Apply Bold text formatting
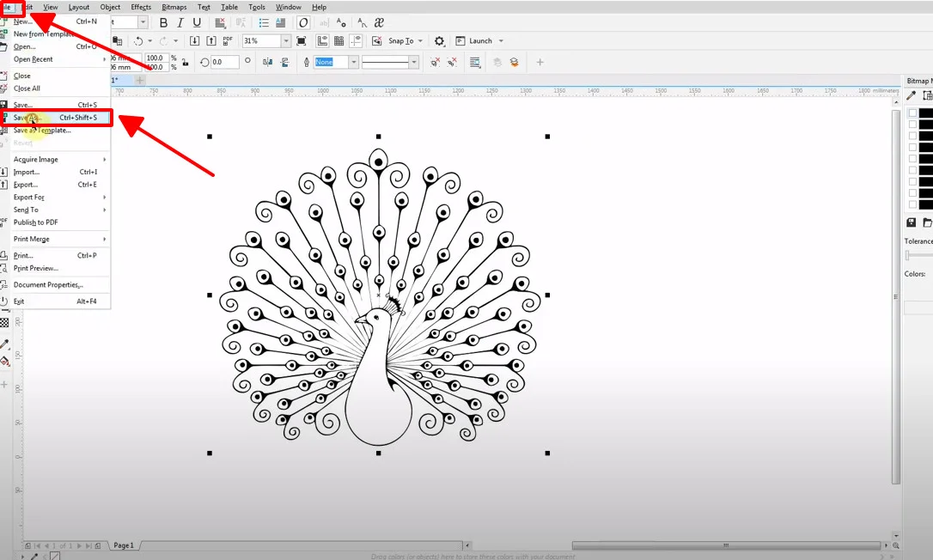Screen dimensions: 933x560 click(x=163, y=22)
